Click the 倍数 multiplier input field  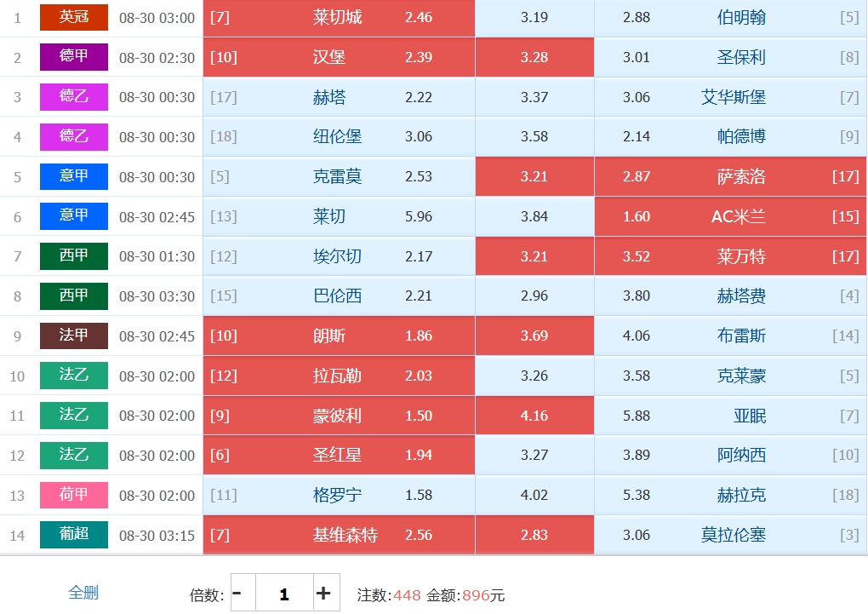(x=284, y=593)
